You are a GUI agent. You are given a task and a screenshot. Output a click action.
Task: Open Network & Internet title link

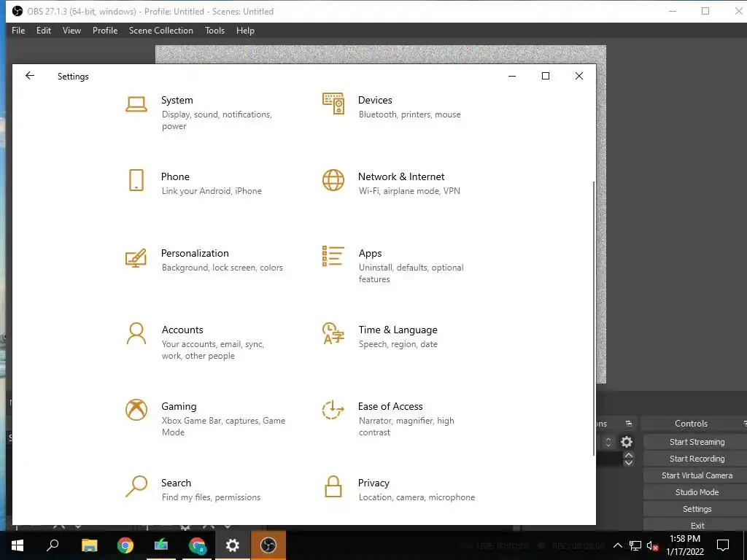coord(401,176)
